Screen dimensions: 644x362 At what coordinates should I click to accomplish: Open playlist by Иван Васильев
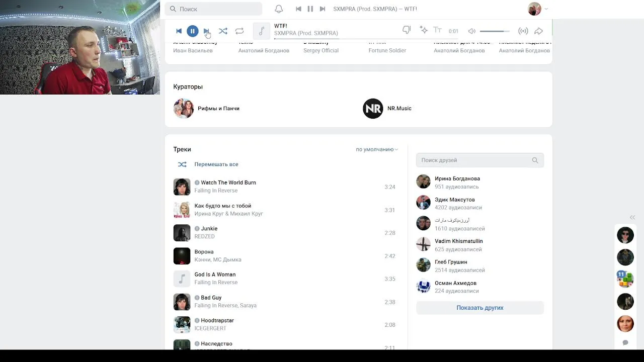point(193,51)
